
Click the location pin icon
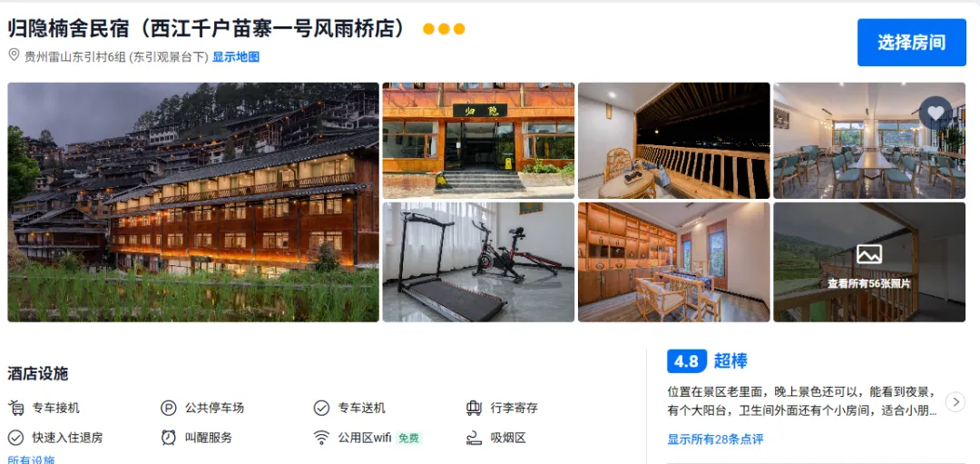[14, 55]
